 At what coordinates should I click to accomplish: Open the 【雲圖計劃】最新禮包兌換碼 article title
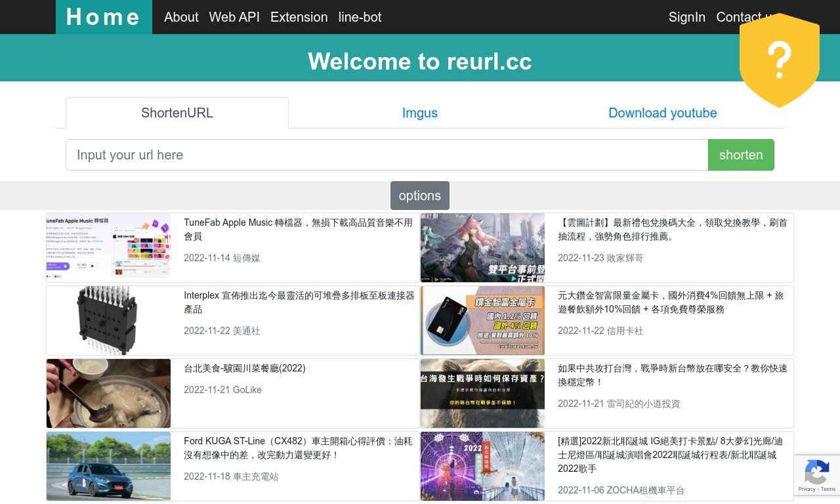point(673,229)
